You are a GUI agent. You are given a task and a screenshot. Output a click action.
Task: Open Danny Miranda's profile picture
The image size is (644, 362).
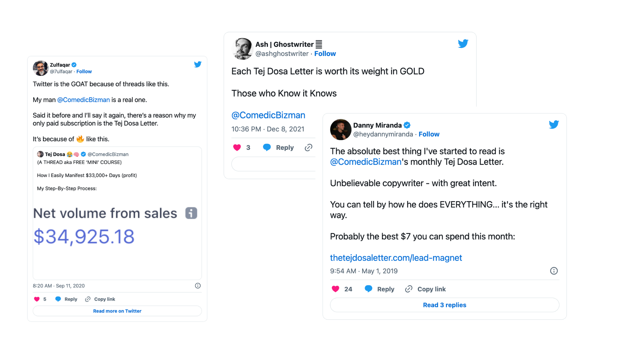click(x=340, y=129)
